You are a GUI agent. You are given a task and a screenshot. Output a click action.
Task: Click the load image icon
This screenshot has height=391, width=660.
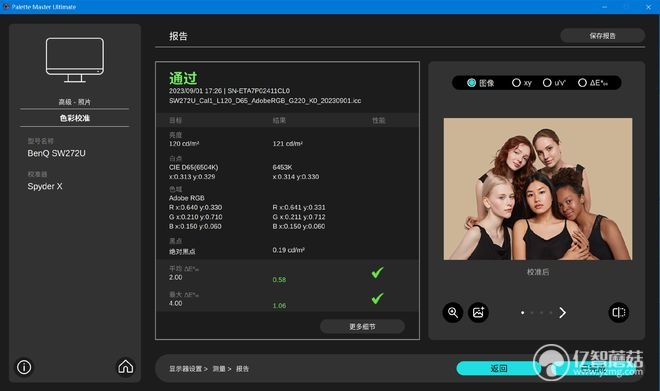pyautogui.click(x=478, y=312)
